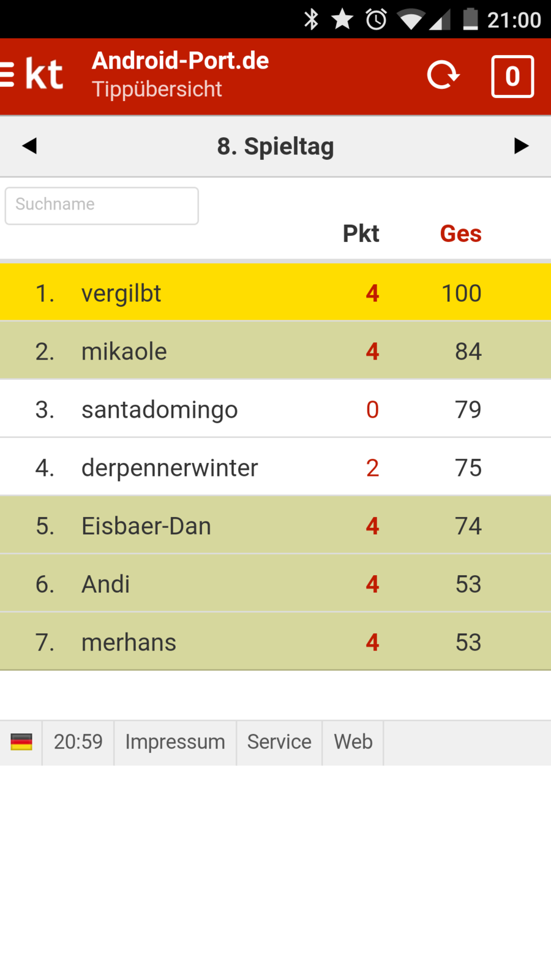
Task: Open the Web footer link
Action: click(x=353, y=742)
